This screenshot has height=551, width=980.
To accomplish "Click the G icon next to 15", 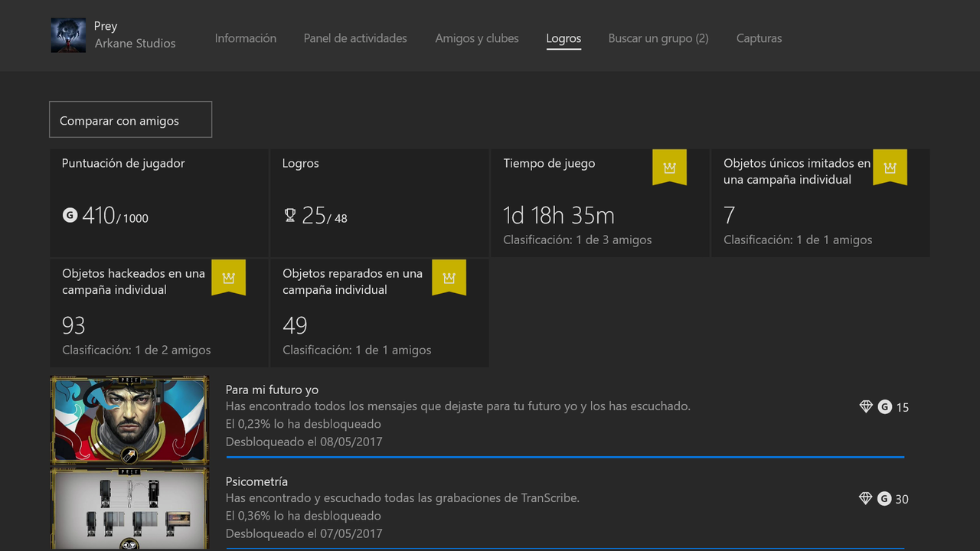I will click(885, 407).
